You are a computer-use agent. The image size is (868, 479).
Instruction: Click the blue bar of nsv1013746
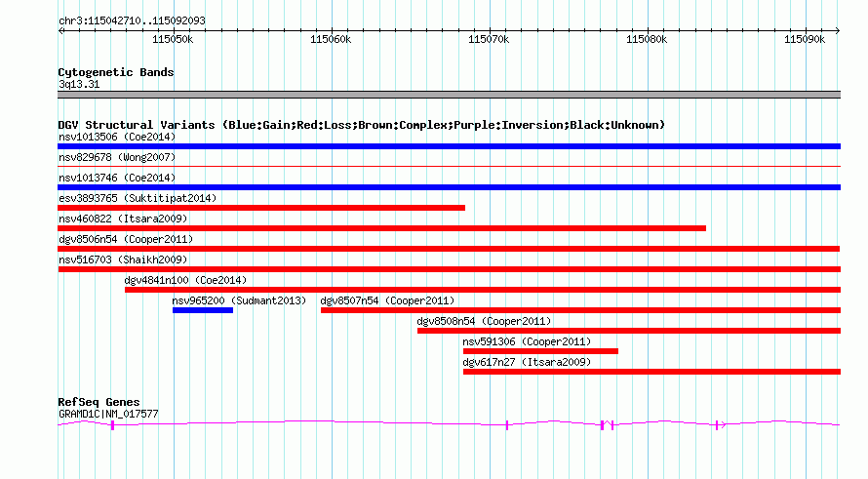coord(449,187)
